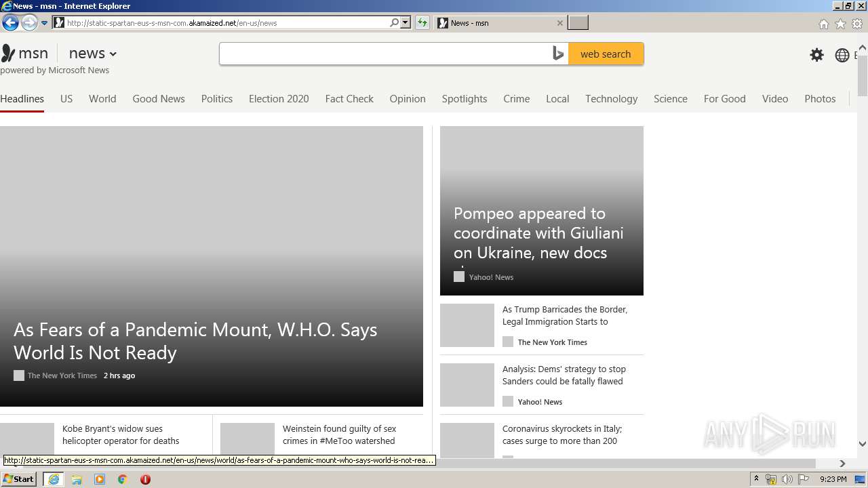
Task: Click the msn butterfly logo
Action: (8, 54)
